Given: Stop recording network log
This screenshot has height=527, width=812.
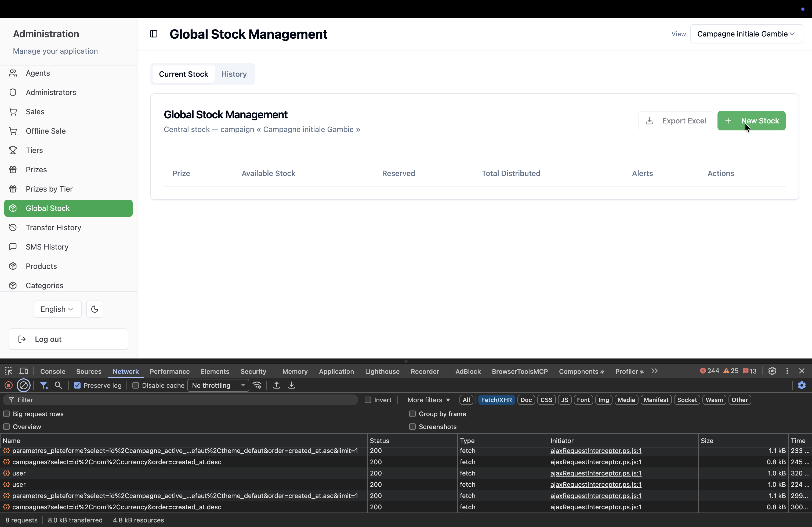Looking at the screenshot, I should 9,386.
